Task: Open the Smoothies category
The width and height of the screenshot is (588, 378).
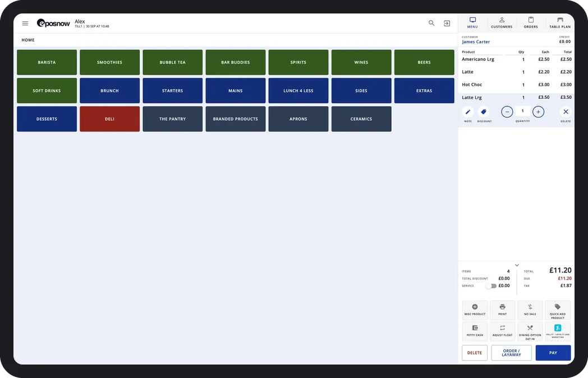Action: point(109,62)
